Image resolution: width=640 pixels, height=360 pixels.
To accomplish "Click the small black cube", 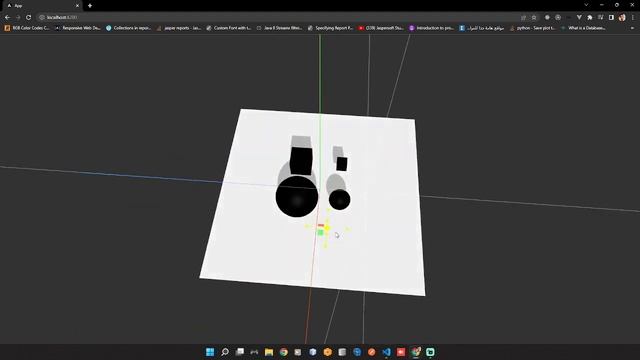I will click(342, 164).
